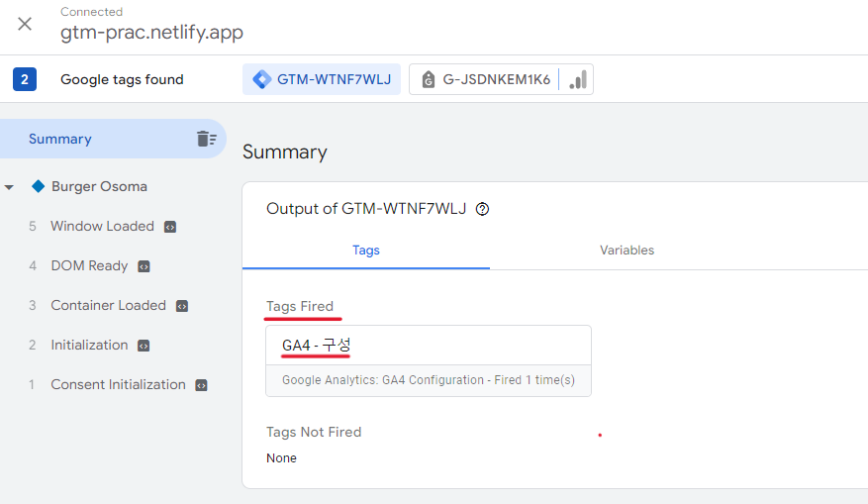
Task: Open the Initialization event
Action: point(89,345)
